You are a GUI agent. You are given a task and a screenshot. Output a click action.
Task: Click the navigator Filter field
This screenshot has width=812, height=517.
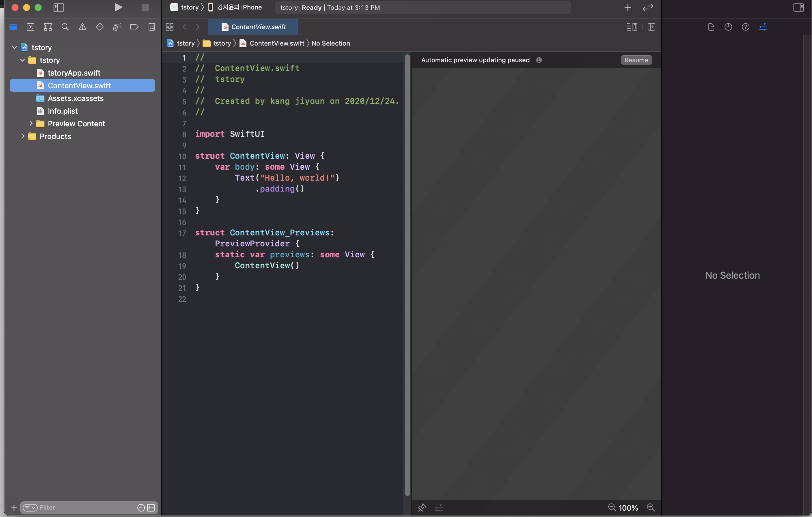(x=84, y=507)
